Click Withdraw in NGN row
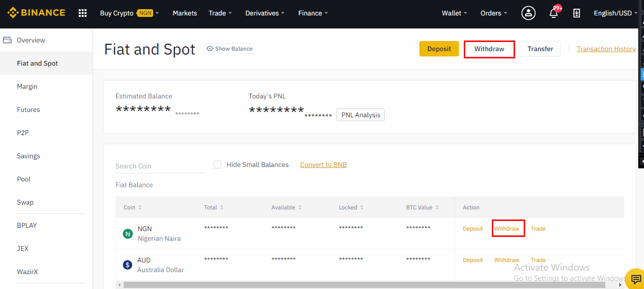The height and width of the screenshot is (289, 644). click(x=507, y=229)
